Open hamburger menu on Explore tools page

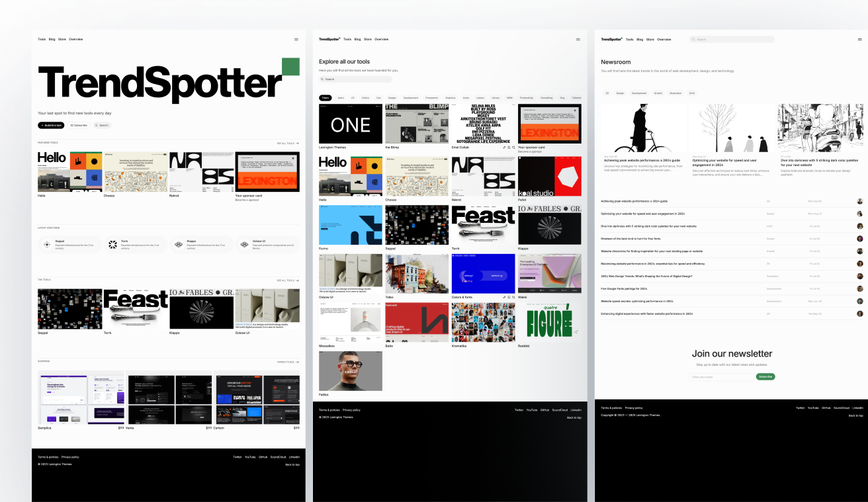tap(578, 40)
